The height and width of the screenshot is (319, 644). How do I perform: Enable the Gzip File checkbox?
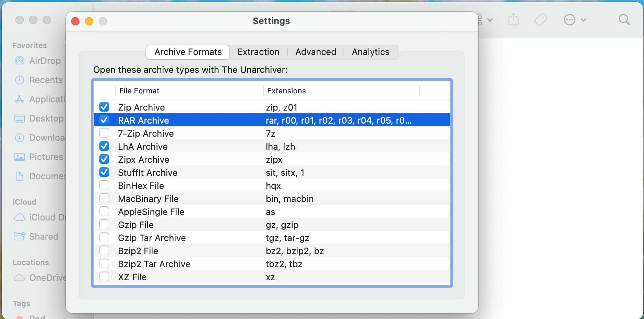pos(104,224)
